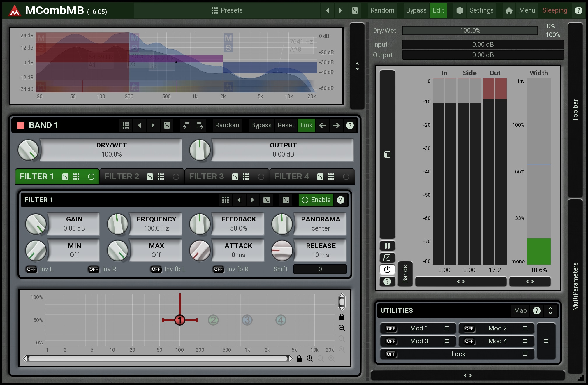Click the random preset dice icon in title bar
588x385 pixels.
[x=355, y=10]
